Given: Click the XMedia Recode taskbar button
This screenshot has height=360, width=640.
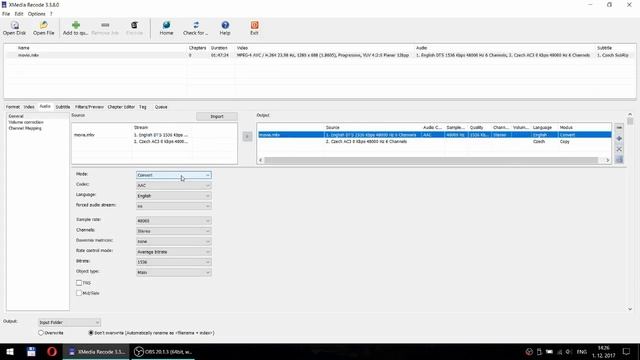Looking at the screenshot, I should click(96, 351).
